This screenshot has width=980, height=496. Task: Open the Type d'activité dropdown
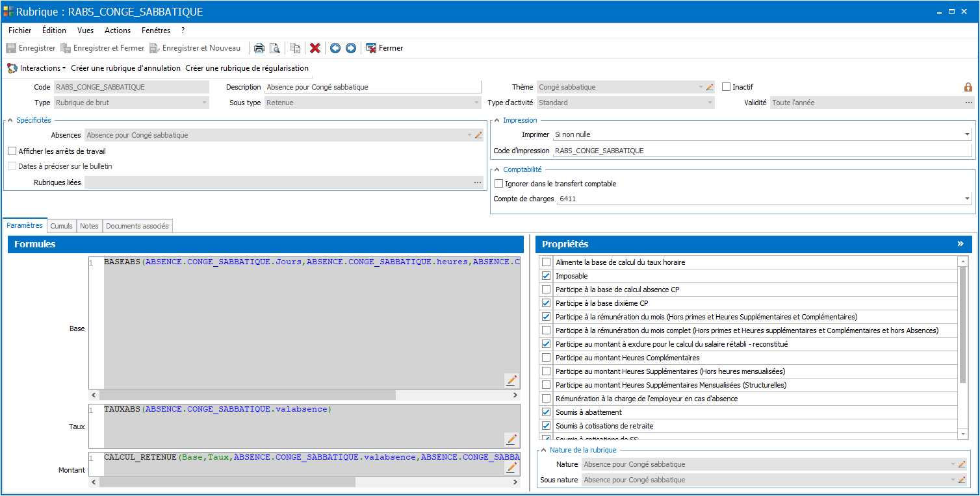click(710, 103)
